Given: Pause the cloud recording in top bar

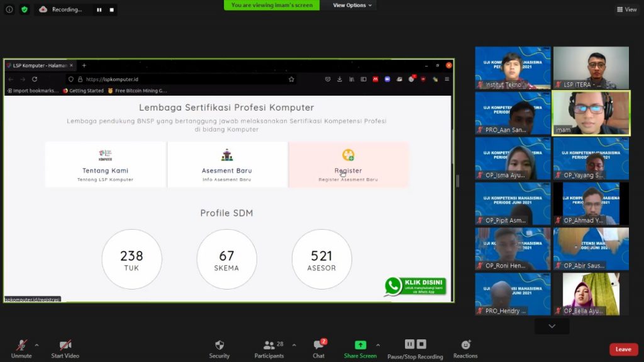Looking at the screenshot, I should click(x=99, y=9).
